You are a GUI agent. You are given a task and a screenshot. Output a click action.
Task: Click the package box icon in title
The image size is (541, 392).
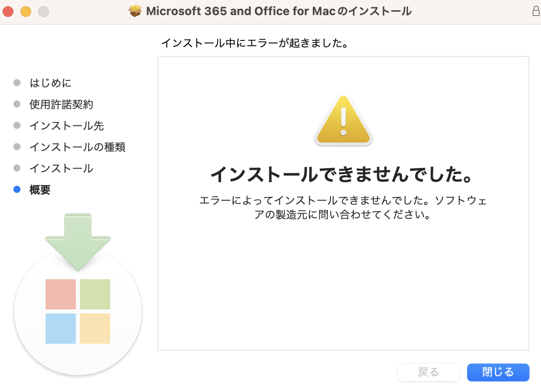[135, 11]
